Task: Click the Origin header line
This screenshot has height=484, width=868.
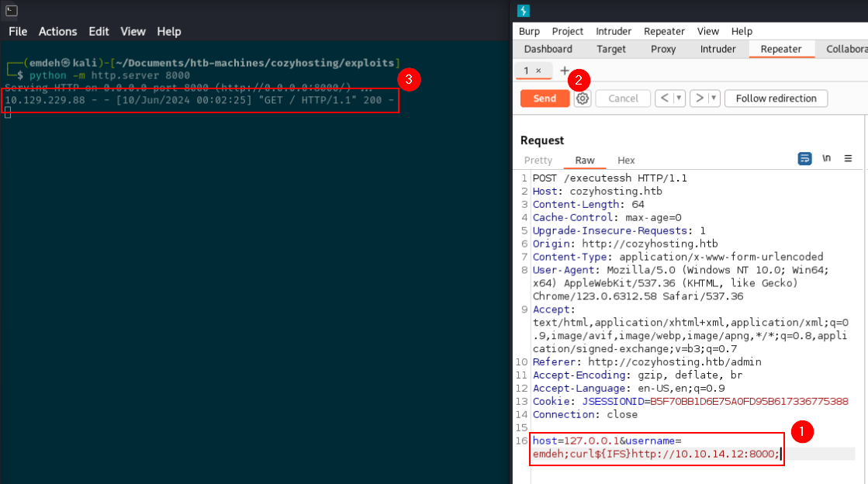Action: (625, 244)
